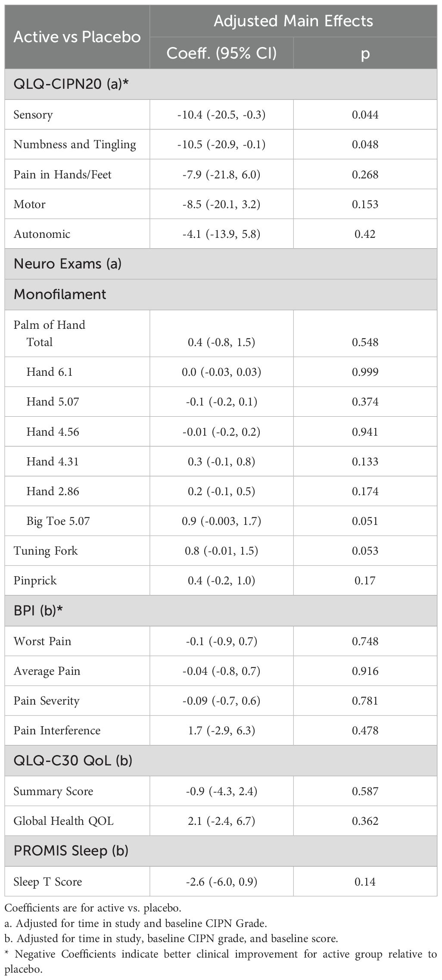Screen dimensions: 442x980
Task: Click the 'QLQ-C30 QoL (b)' section heading
Action: pyautogui.click(x=73, y=761)
